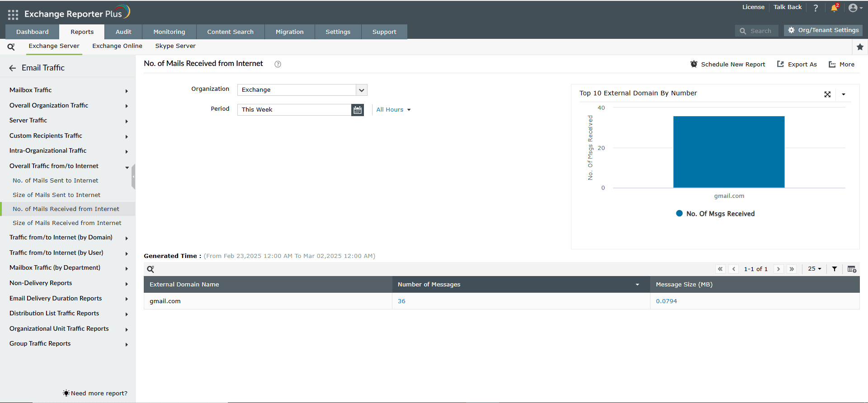Open the Support tab
This screenshot has width=868, height=403.
pyautogui.click(x=384, y=32)
